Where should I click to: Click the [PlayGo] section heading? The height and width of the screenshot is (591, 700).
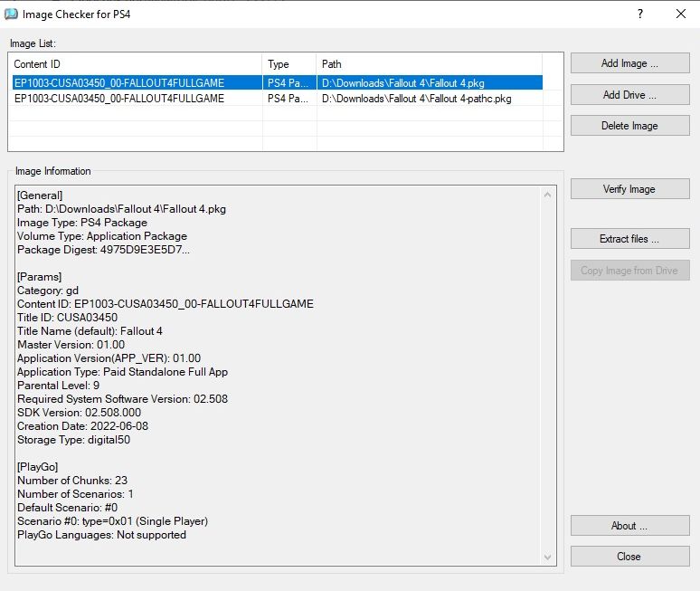pos(37,467)
